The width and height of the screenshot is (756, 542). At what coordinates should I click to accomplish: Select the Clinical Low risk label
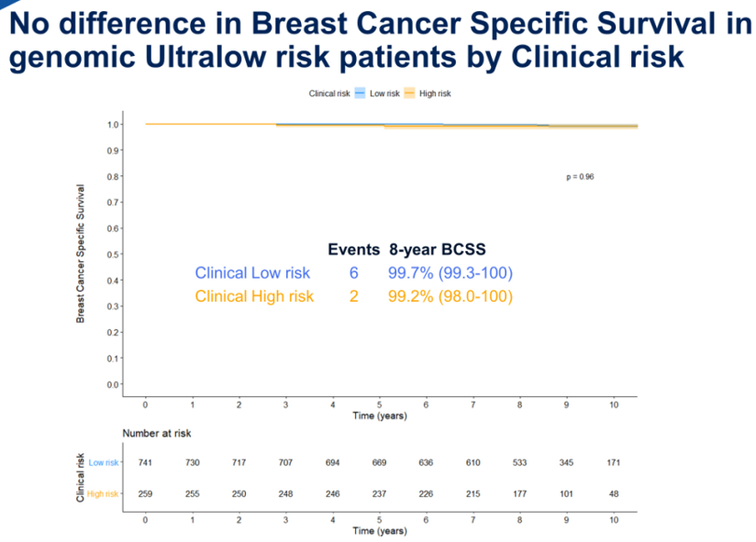pos(252,272)
